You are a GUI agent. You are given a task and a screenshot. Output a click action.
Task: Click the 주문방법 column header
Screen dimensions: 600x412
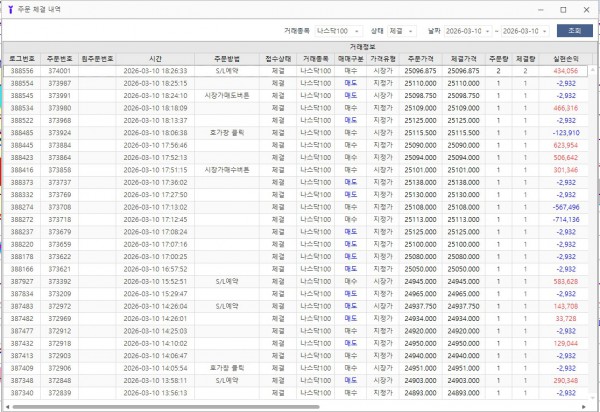[x=227, y=59]
